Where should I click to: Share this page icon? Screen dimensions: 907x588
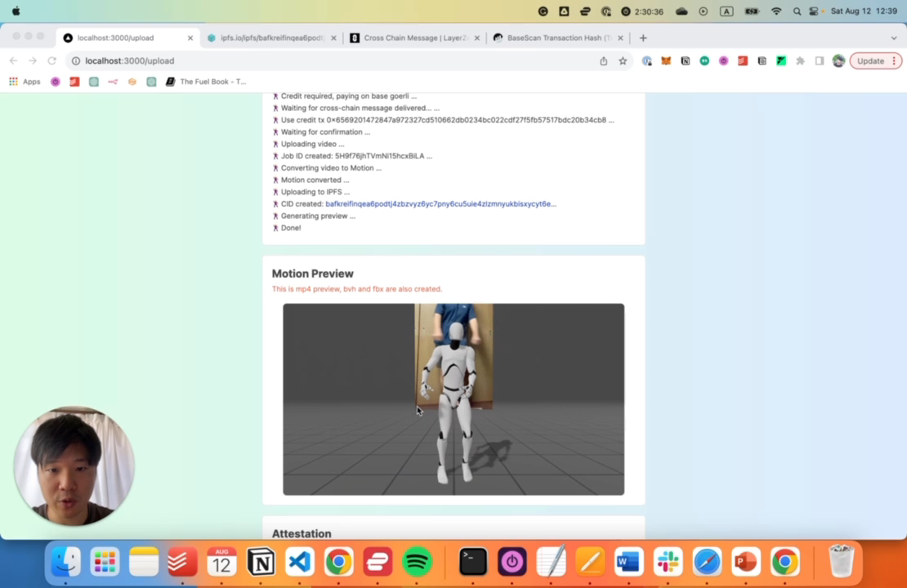[603, 60]
